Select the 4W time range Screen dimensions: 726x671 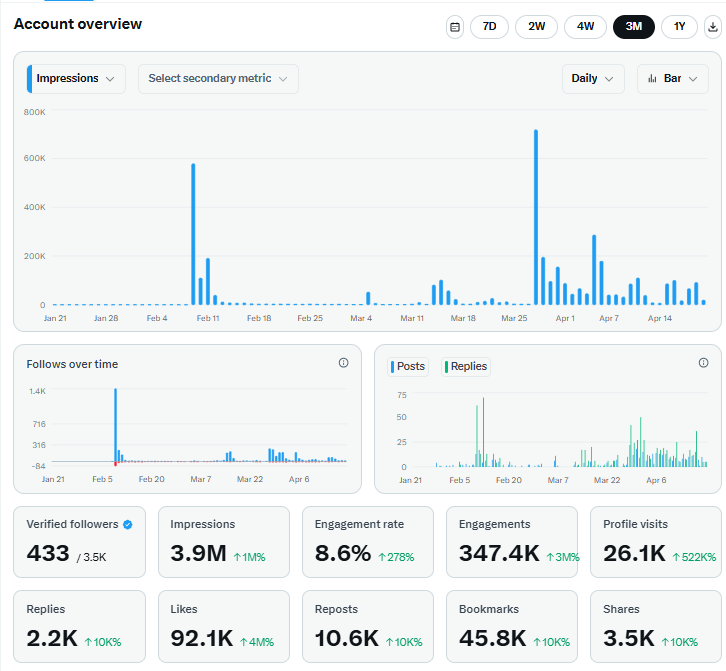(x=585, y=27)
